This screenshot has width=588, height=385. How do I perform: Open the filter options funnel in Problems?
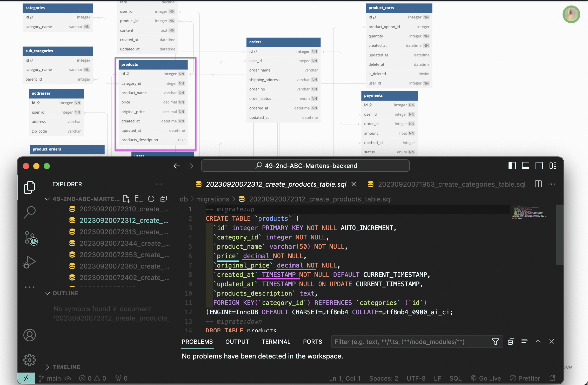pyautogui.click(x=495, y=342)
